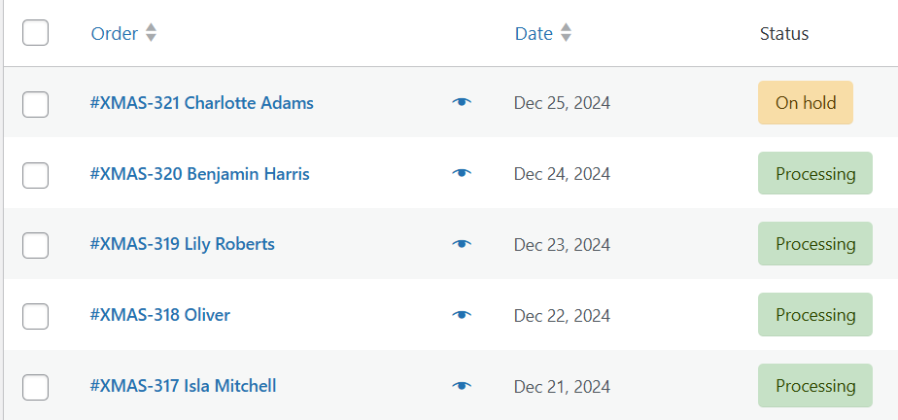The image size is (898, 420).
Task: Click Processing status for order XMAS-317
Action: pyautogui.click(x=815, y=386)
